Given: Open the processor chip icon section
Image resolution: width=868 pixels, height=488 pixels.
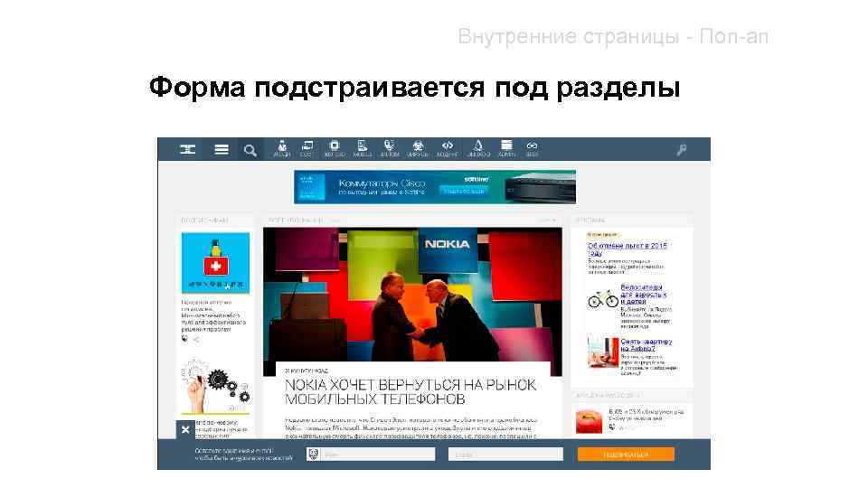Looking at the screenshot, I should pos(335,148).
